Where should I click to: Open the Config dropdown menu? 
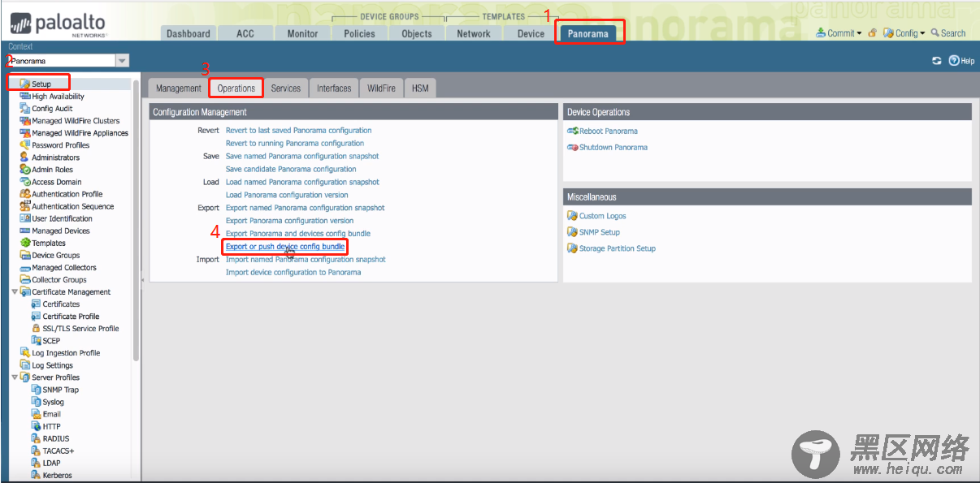(904, 33)
